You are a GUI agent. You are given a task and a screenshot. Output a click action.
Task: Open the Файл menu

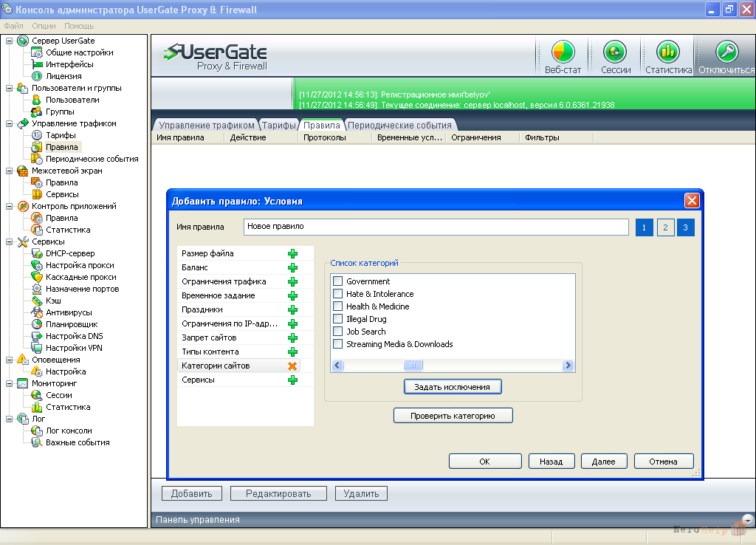click(13, 26)
